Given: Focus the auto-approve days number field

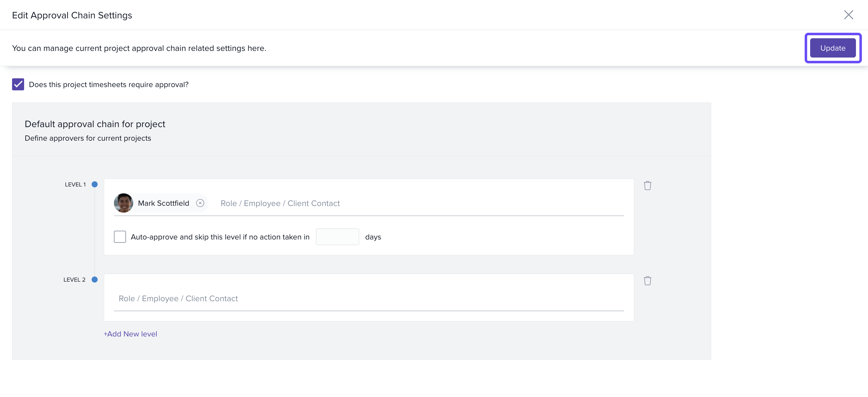Looking at the screenshot, I should click(337, 237).
